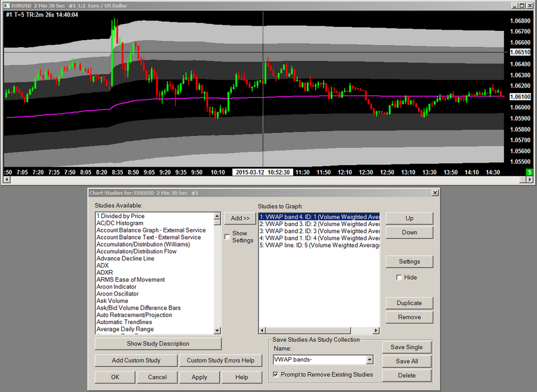The height and width of the screenshot is (392, 537).
Task: Open the study collection Name dropdown
Action: [x=369, y=360]
